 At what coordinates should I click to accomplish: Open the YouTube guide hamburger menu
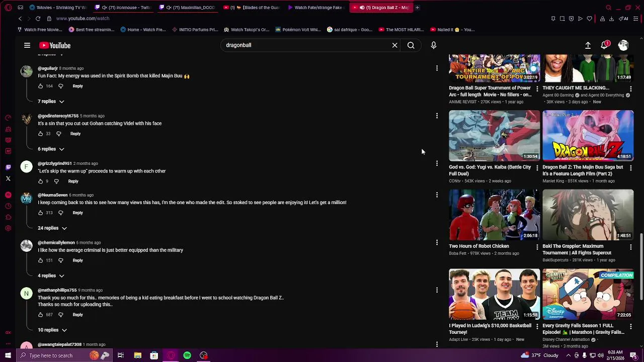(x=27, y=45)
